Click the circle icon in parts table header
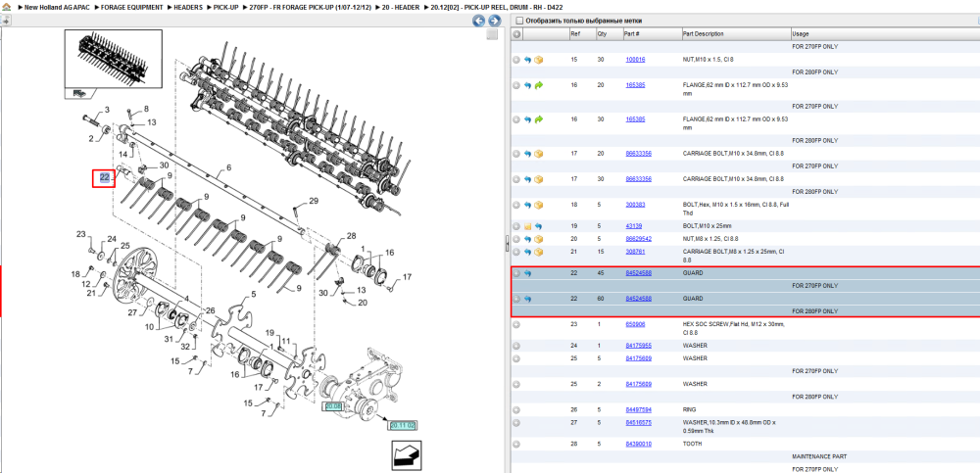The height and width of the screenshot is (473, 980). point(516,34)
